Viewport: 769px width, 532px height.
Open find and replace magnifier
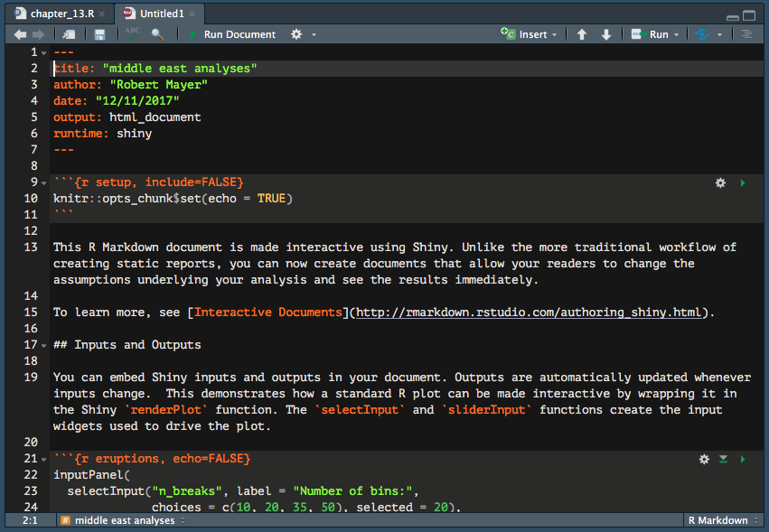[157, 34]
